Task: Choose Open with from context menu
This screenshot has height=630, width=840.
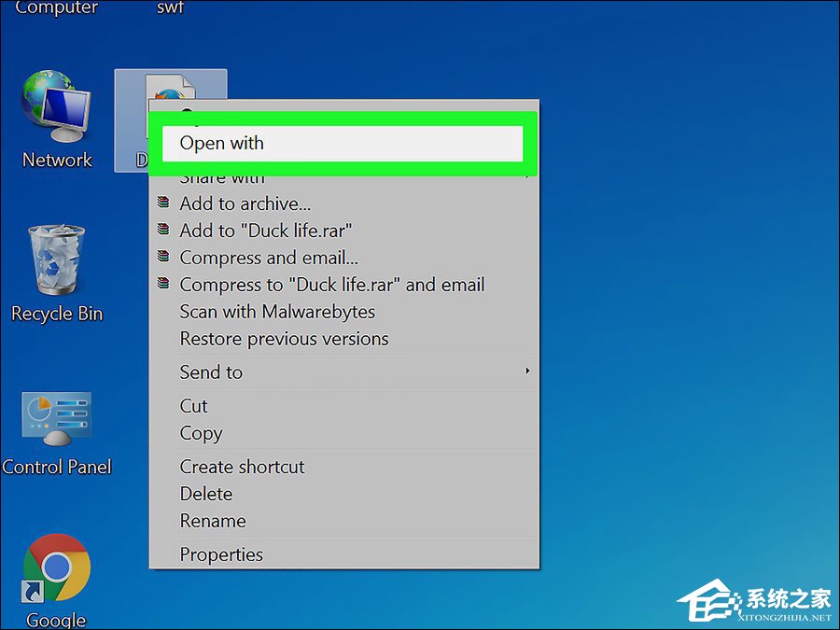Action: pyautogui.click(x=343, y=143)
